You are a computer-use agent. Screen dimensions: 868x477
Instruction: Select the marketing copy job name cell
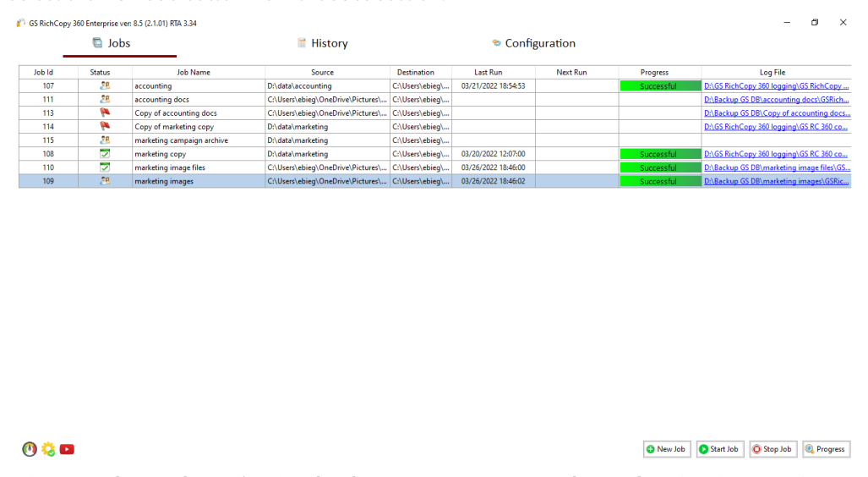coord(198,153)
